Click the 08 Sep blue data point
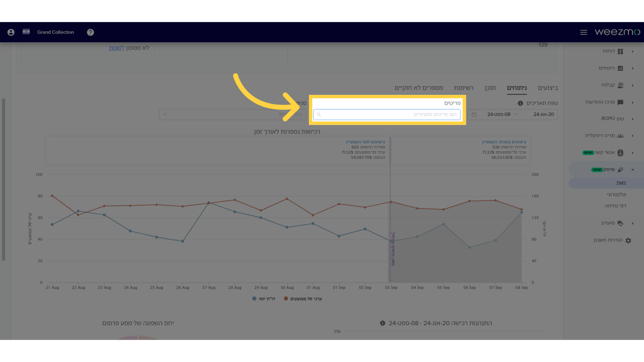 (522, 212)
